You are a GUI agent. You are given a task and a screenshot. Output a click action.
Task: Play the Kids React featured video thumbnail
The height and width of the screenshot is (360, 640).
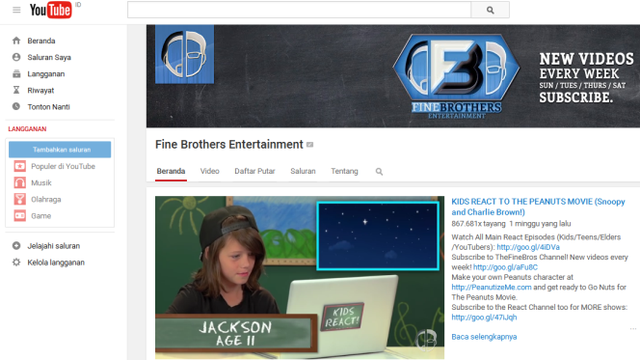[x=300, y=278]
